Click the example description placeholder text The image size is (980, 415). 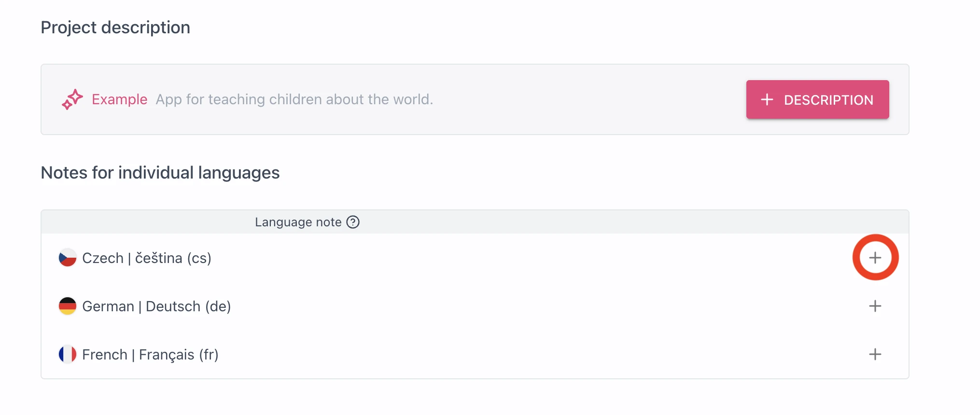tap(294, 99)
